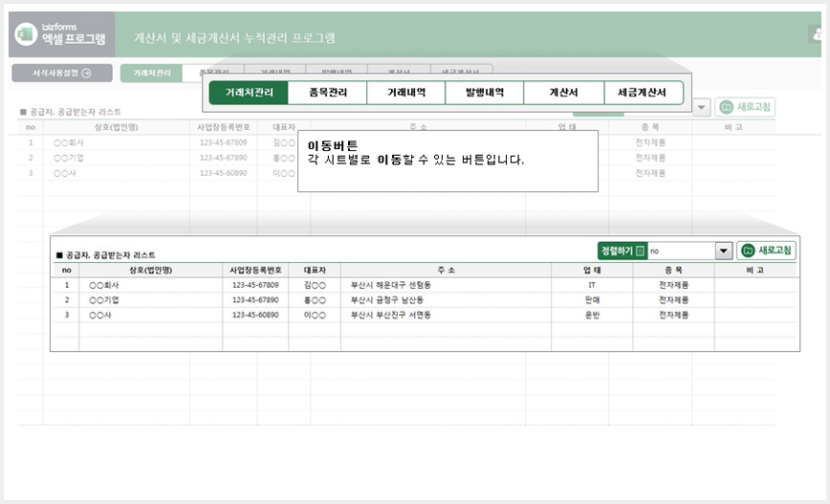
Task: Click the faded 종 목 header in background
Action: pyautogui.click(x=650, y=127)
